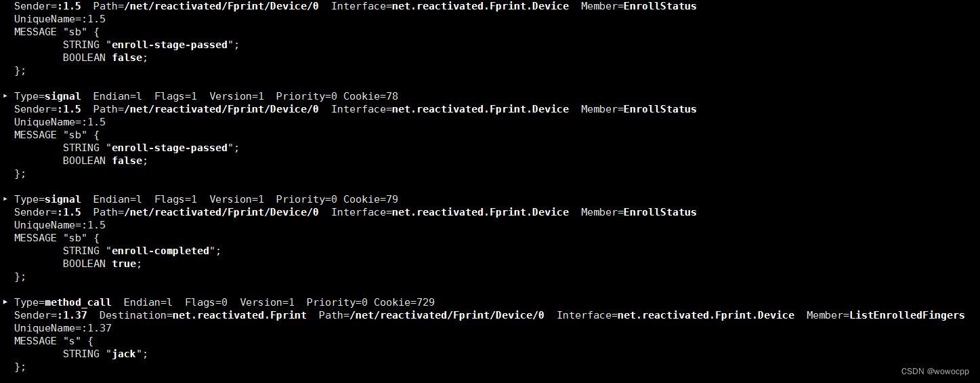Click the arrow marker before Cookie=78 signal
980x383 pixels.
coord(5,96)
